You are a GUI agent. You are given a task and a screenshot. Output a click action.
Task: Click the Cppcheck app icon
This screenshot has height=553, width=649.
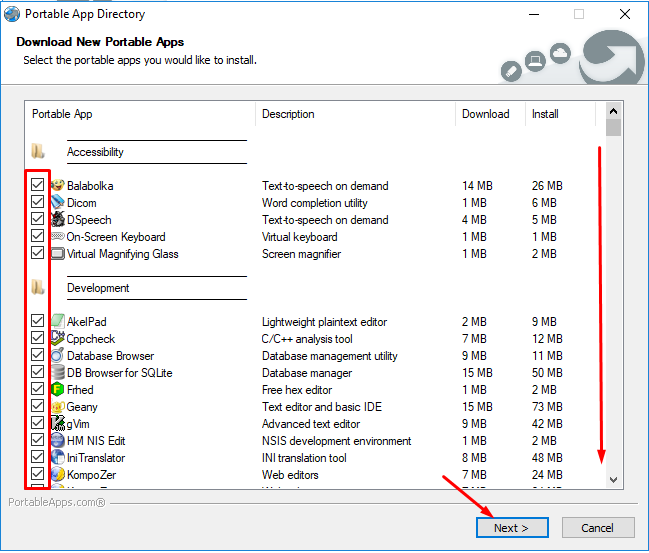pos(58,338)
